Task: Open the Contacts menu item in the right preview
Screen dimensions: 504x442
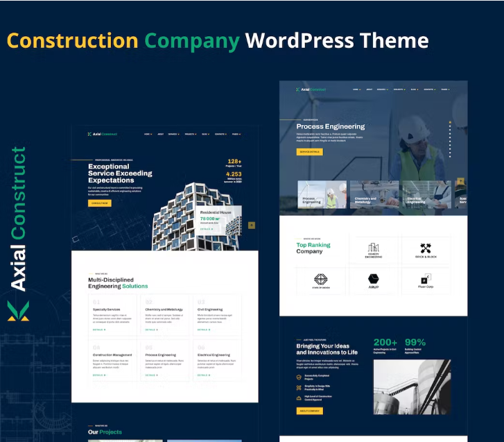Action: tap(428, 90)
